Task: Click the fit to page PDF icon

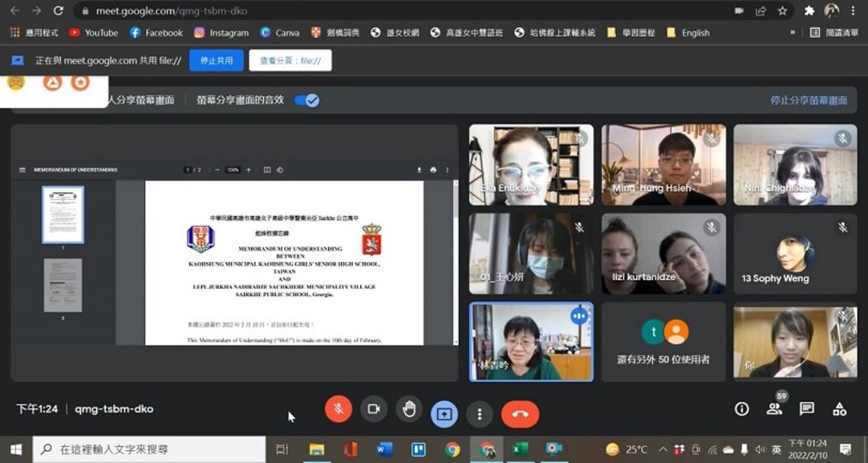Action: (x=266, y=170)
